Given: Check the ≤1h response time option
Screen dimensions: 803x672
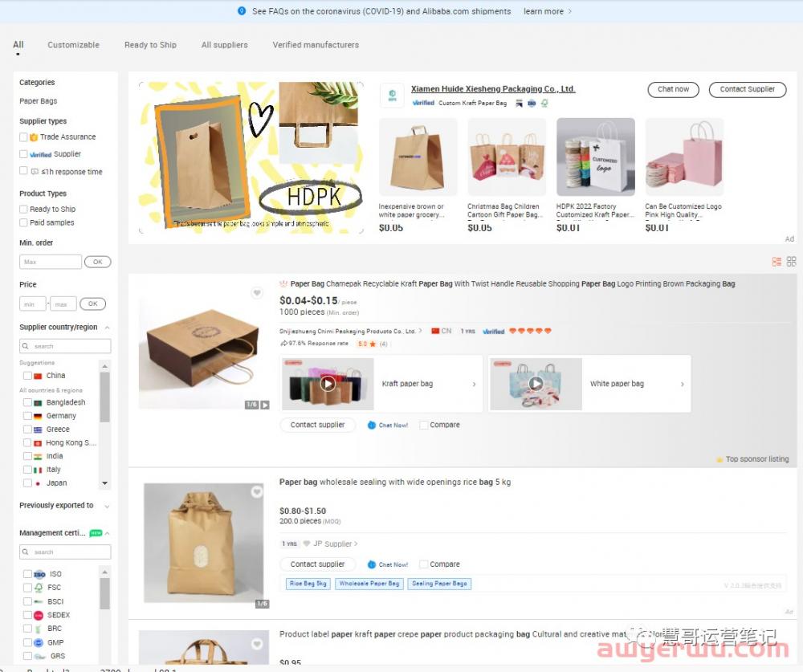Looking at the screenshot, I should (x=23, y=170).
